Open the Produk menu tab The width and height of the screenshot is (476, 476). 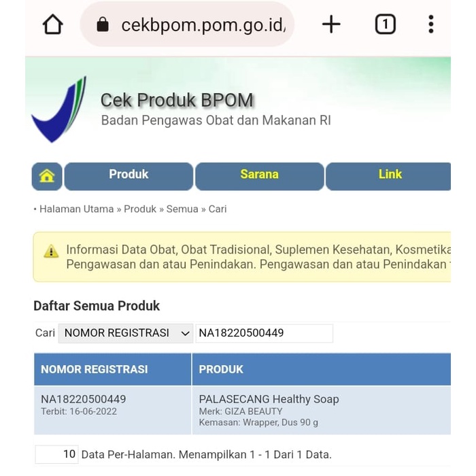tap(129, 175)
